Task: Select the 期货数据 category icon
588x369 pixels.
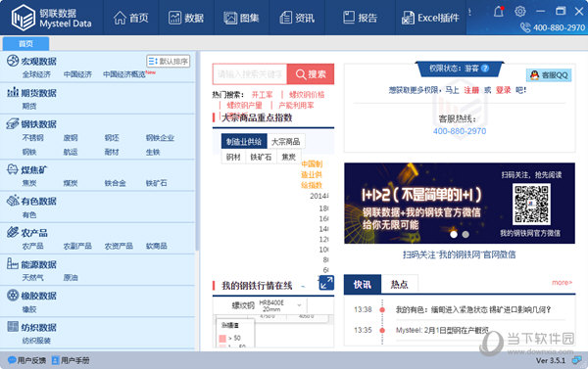Action: [13, 92]
